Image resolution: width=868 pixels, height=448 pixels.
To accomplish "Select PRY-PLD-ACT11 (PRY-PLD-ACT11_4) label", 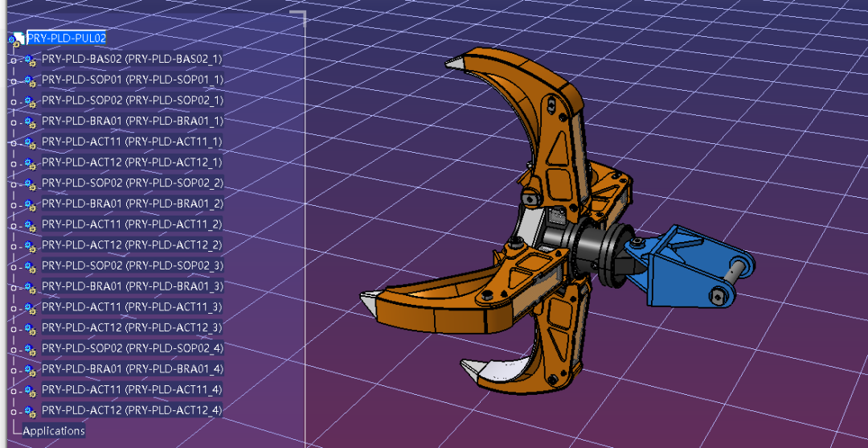I will (133, 389).
